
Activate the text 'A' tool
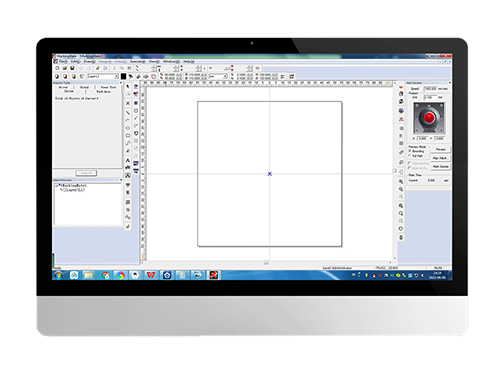click(x=128, y=160)
